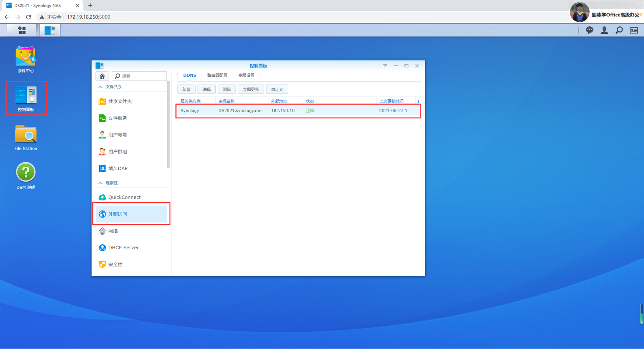Viewport: 644px width, 349px height.
Task: Switch to the DDNS tab
Action: [x=190, y=75]
